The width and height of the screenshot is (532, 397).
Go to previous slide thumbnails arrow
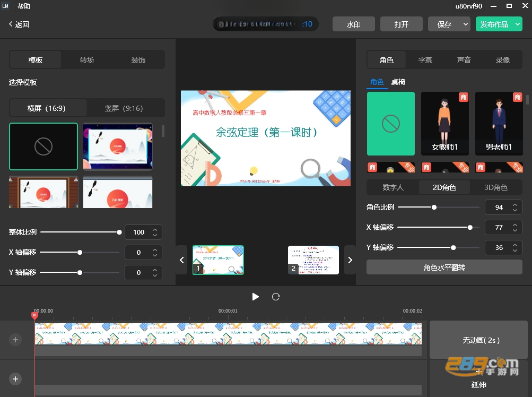pos(181,260)
